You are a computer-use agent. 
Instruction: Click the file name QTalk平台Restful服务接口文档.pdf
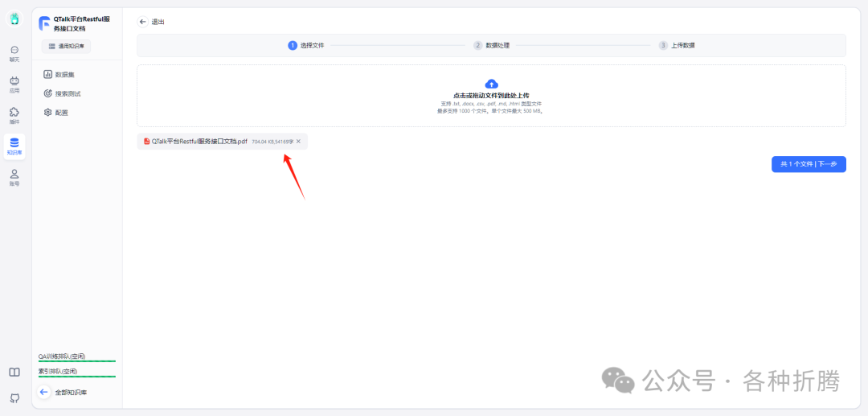click(x=199, y=142)
